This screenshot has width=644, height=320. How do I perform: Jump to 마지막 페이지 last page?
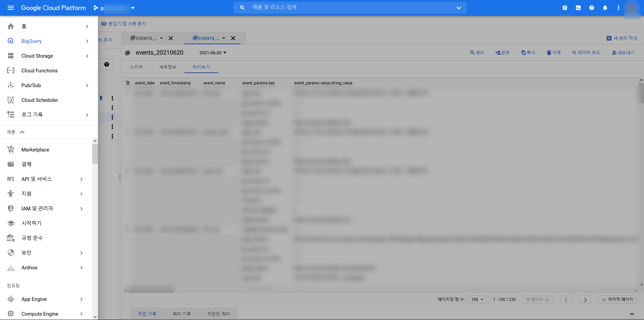617,300
